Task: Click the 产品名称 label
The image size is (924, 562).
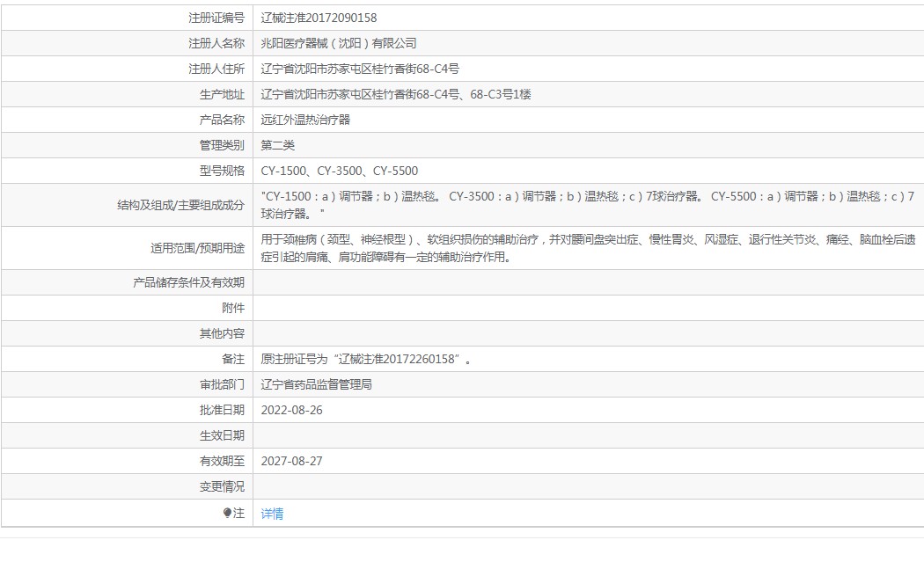Action: tap(222, 120)
